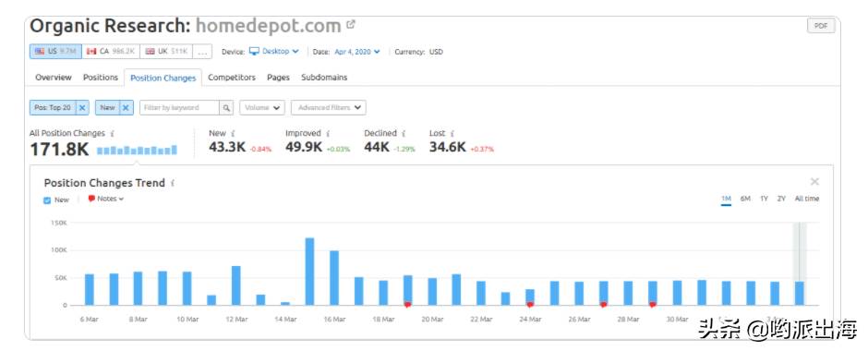Switch to the Competitors tab

coord(232,78)
